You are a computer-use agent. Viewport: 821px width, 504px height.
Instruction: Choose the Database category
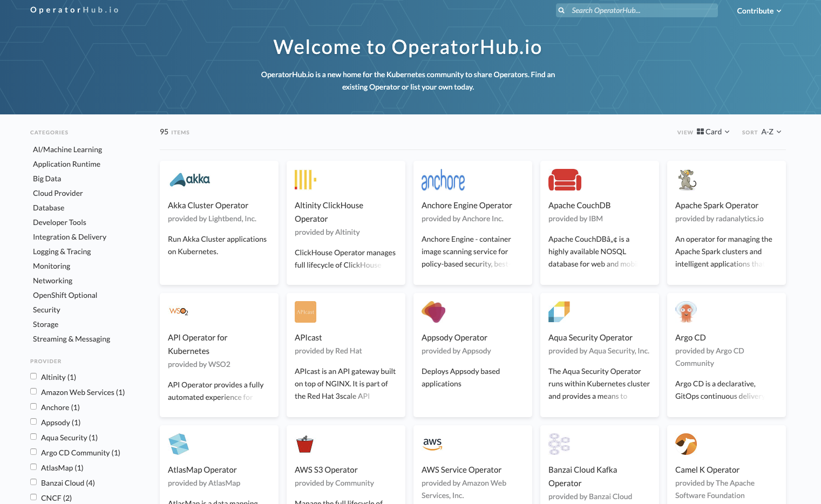click(49, 208)
